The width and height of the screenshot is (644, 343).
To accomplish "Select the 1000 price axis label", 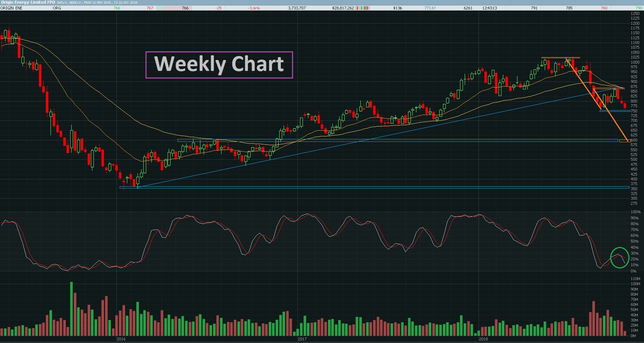I will tap(635, 62).
